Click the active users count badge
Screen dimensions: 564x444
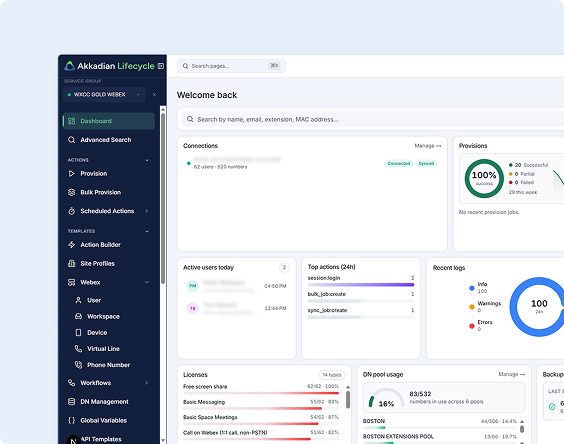[x=284, y=267]
